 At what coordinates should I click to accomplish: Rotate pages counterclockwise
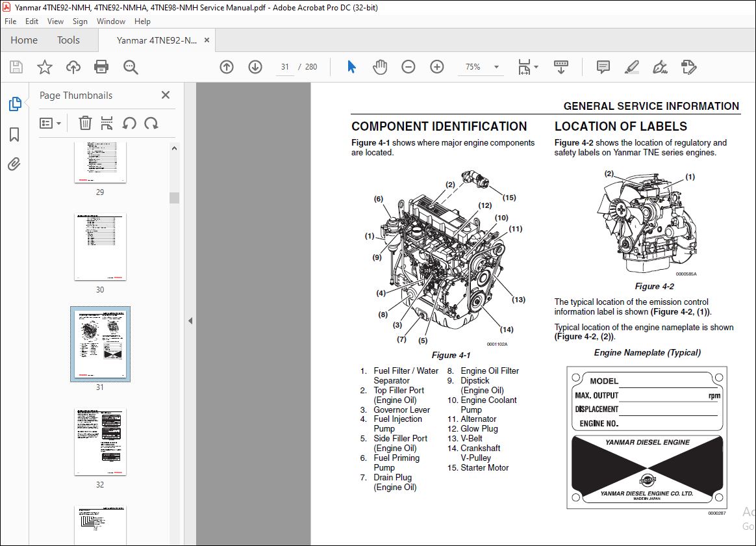tap(129, 123)
